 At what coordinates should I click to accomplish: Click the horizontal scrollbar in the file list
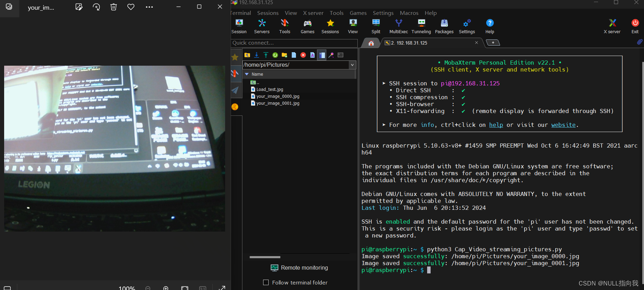point(265,257)
